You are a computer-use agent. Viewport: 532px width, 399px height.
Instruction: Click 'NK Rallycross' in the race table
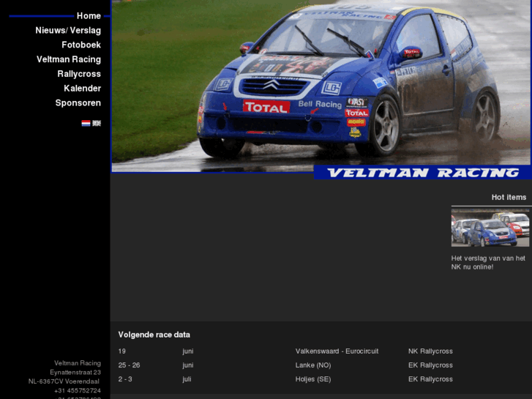click(x=430, y=351)
